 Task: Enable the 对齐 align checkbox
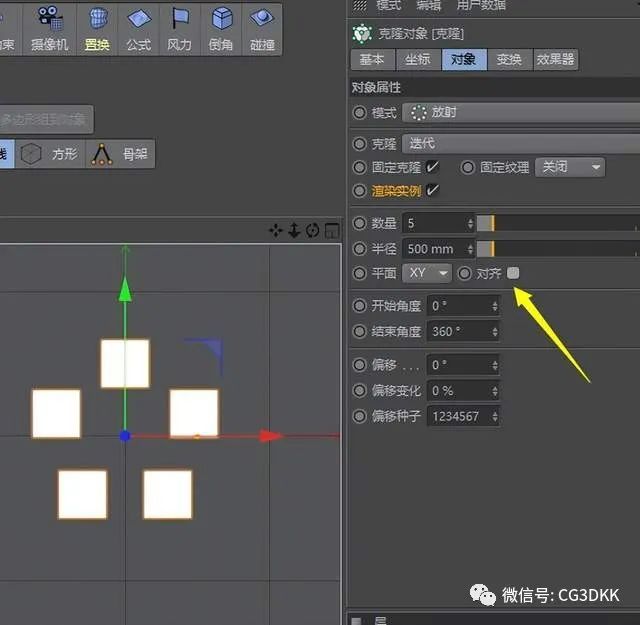pyautogui.click(x=513, y=273)
